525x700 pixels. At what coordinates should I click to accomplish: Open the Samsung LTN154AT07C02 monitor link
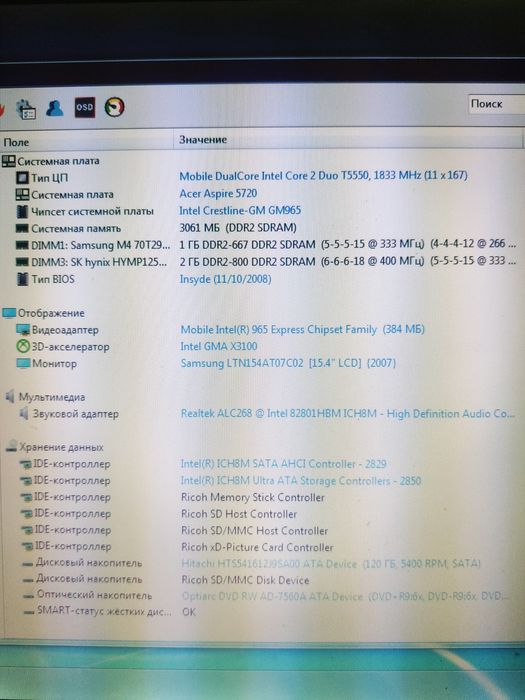coord(288,363)
